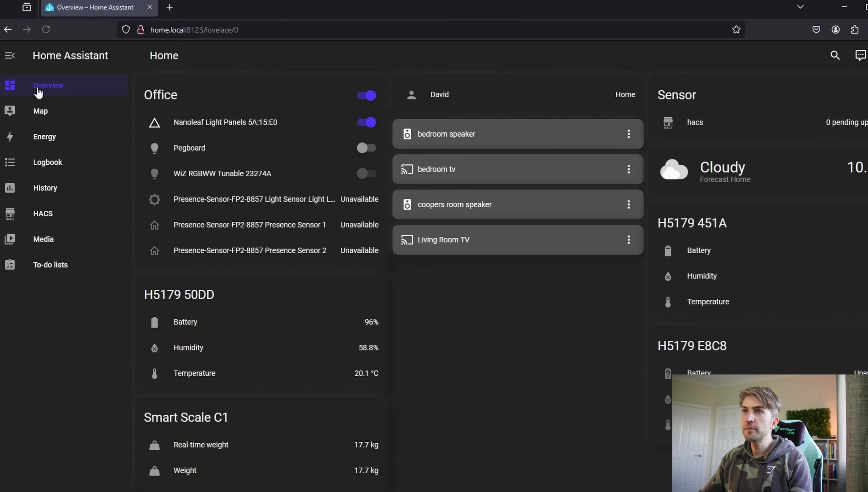Open To-do lists from the sidebar
Screen dimensions: 868x492
coord(64,265)
